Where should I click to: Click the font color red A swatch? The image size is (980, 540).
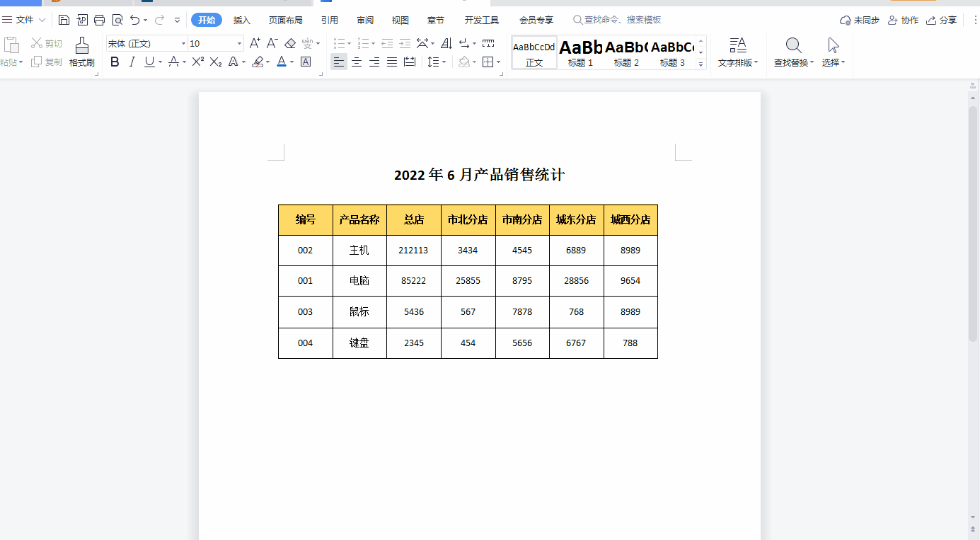[x=282, y=62]
